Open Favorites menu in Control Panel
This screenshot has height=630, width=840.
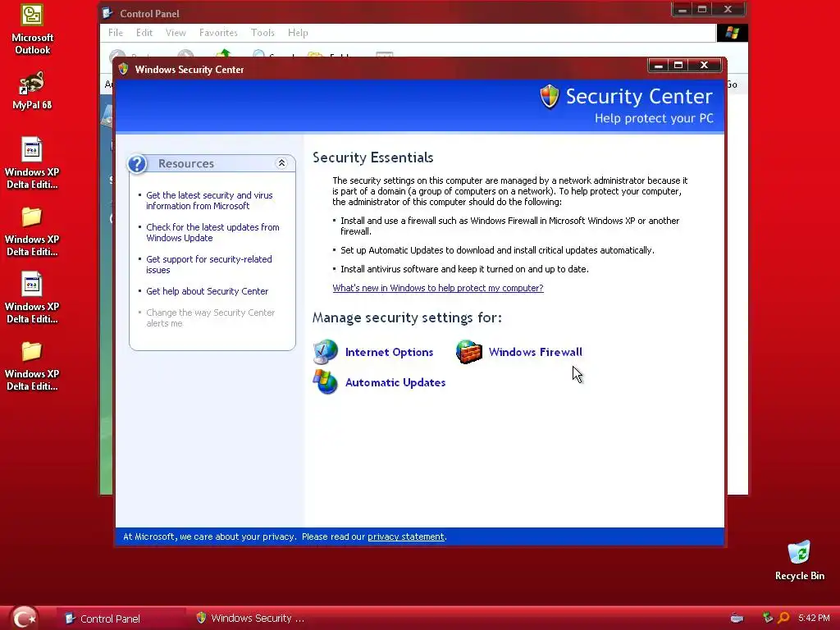click(218, 33)
